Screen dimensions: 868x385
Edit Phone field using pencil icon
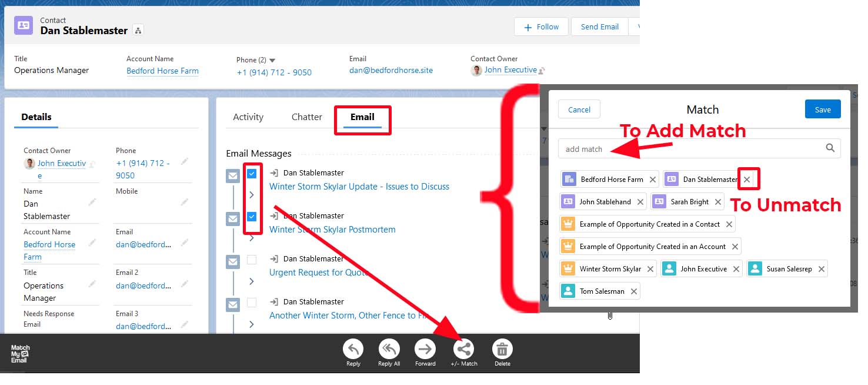[x=185, y=161]
